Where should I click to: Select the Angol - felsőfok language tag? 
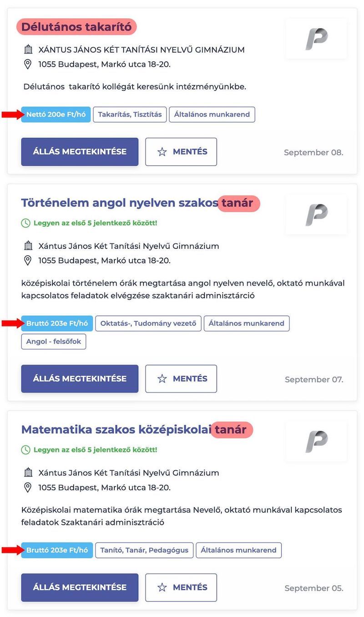coord(54,342)
